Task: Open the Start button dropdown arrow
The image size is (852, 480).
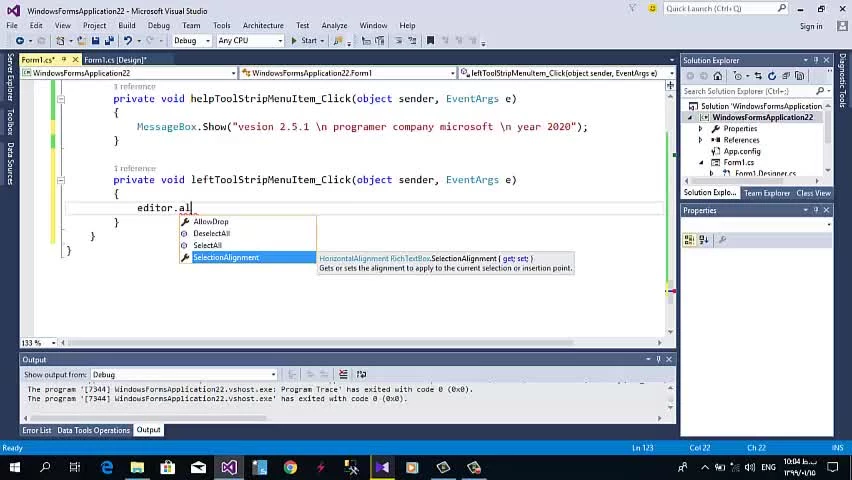Action: pos(322,41)
